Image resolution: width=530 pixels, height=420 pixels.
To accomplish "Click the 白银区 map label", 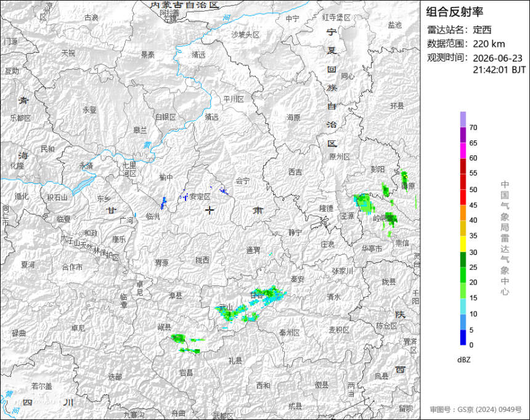I will coord(166,117).
